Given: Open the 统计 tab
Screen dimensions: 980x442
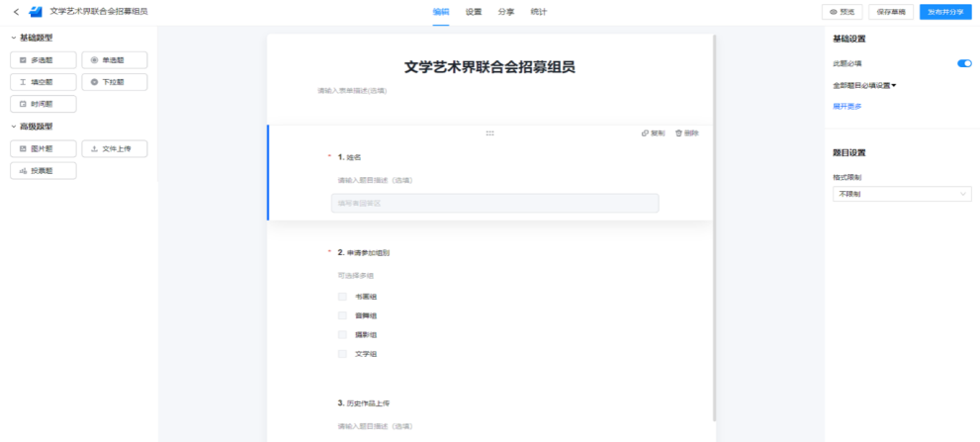Looking at the screenshot, I should pyautogui.click(x=538, y=12).
